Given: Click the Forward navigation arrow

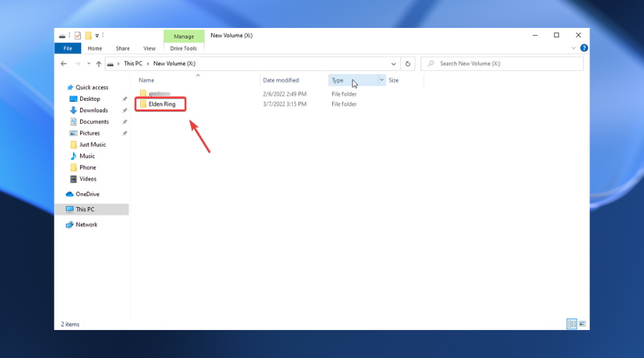Looking at the screenshot, I should pyautogui.click(x=77, y=64).
